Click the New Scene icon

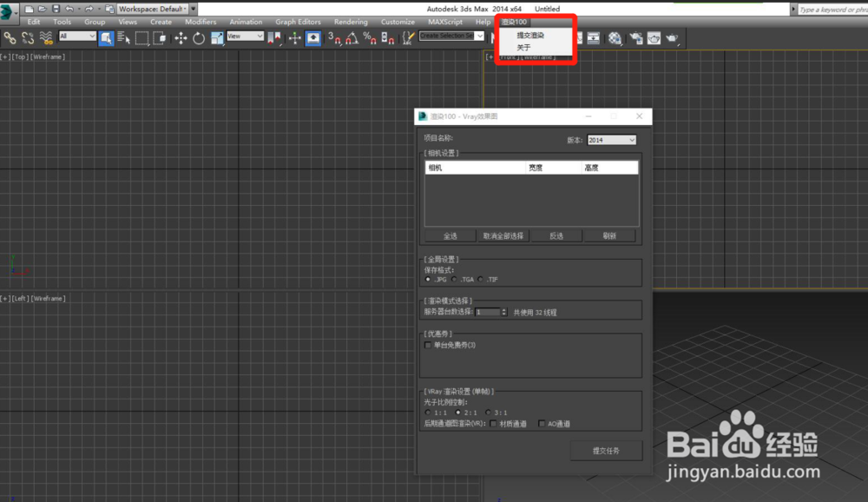pyautogui.click(x=30, y=9)
